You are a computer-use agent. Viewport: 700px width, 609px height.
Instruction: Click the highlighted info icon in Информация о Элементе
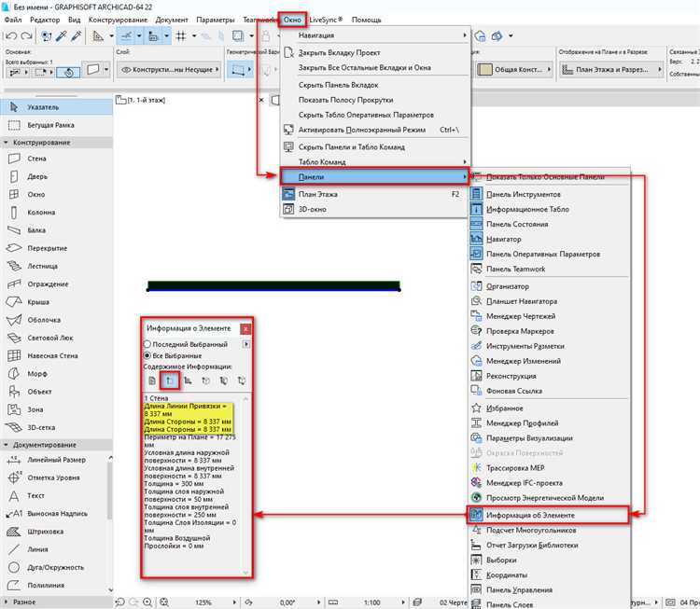(x=170, y=381)
